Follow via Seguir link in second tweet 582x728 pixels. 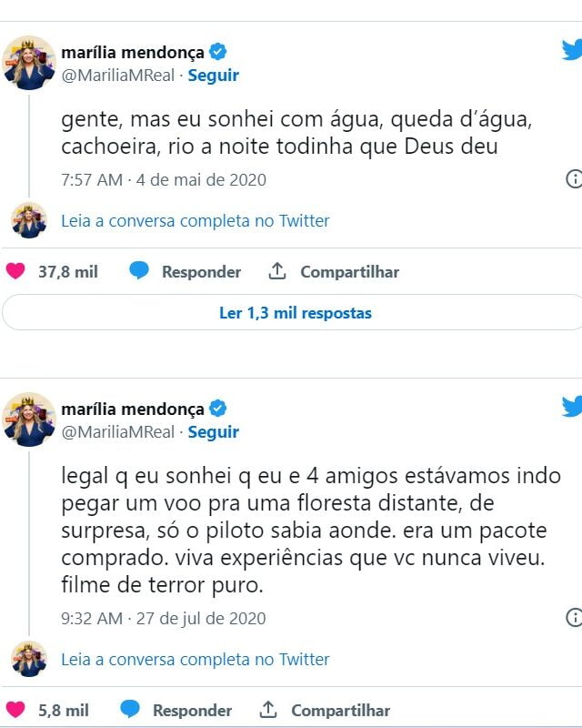(x=213, y=431)
